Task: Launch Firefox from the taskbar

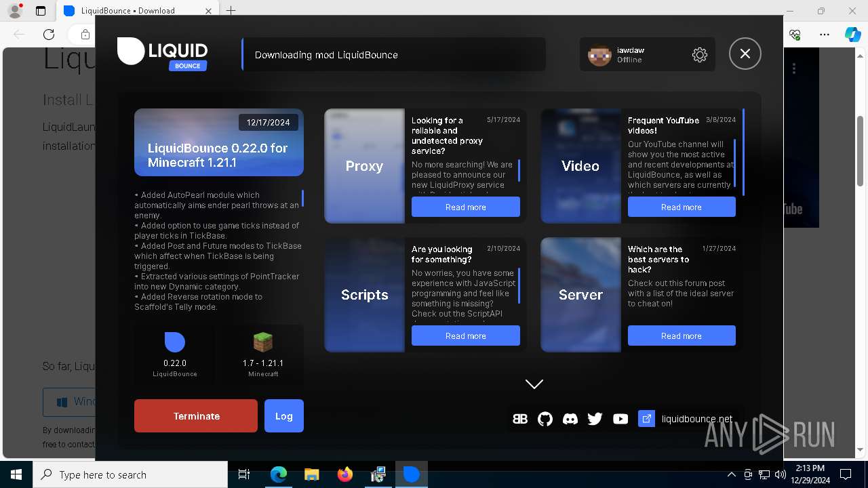Action: point(345,474)
